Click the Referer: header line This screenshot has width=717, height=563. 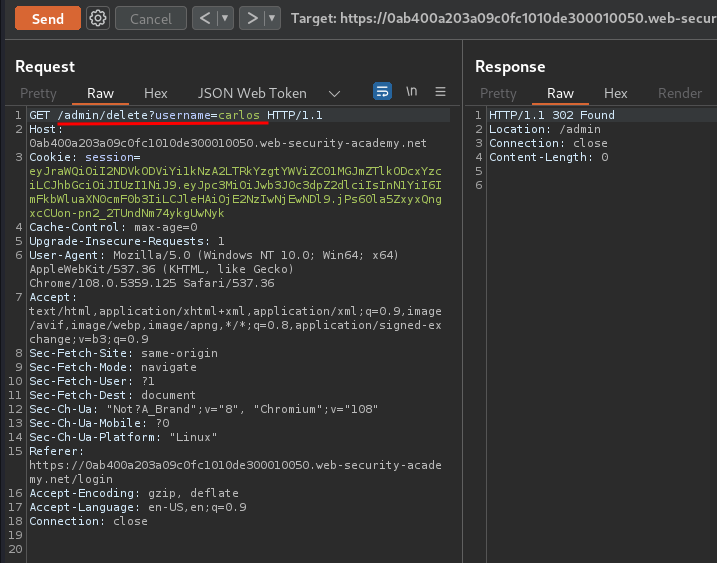235,465
